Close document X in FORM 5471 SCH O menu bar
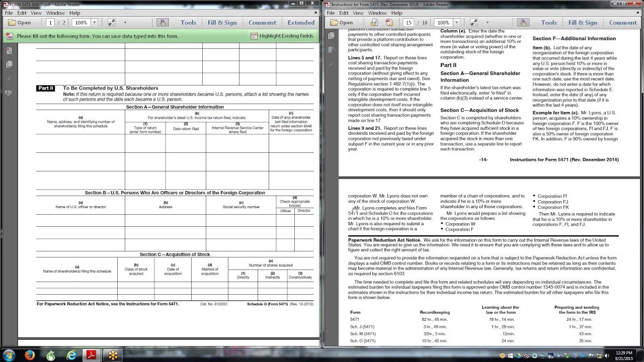 click(x=317, y=13)
